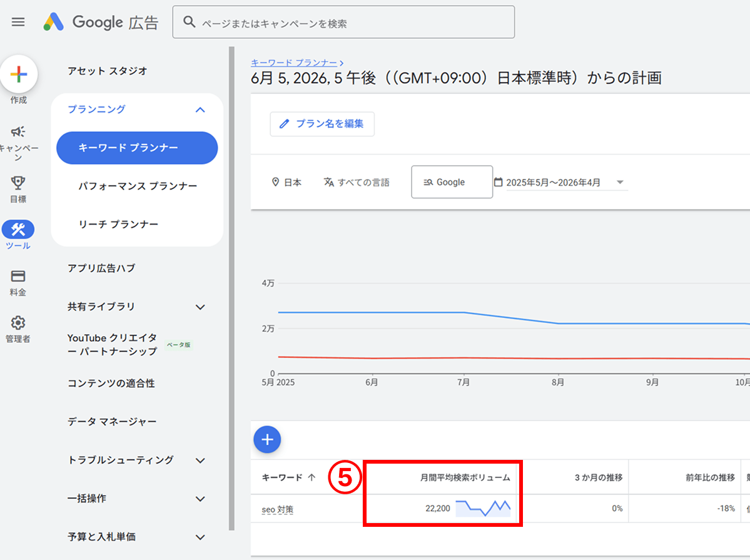Click the seo 対策 trend sparkline
The height and width of the screenshot is (560, 750).
pyautogui.click(x=483, y=508)
